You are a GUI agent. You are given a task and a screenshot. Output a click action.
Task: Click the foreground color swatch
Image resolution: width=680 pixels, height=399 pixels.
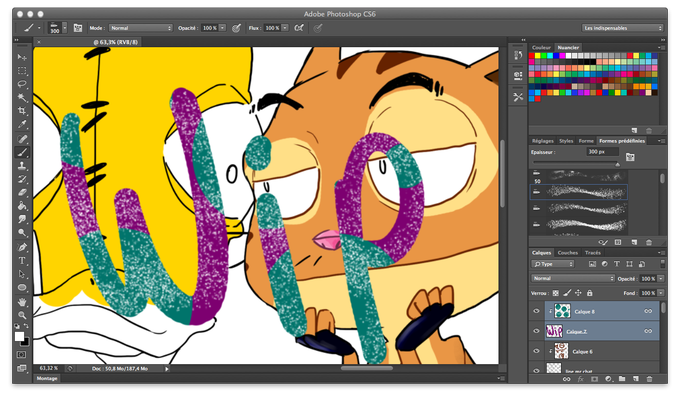19,337
